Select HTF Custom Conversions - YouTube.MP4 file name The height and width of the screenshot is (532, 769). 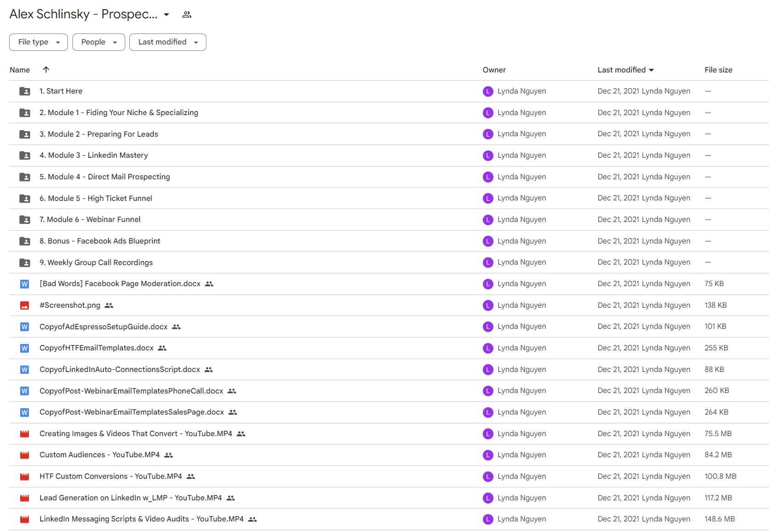[x=111, y=477]
